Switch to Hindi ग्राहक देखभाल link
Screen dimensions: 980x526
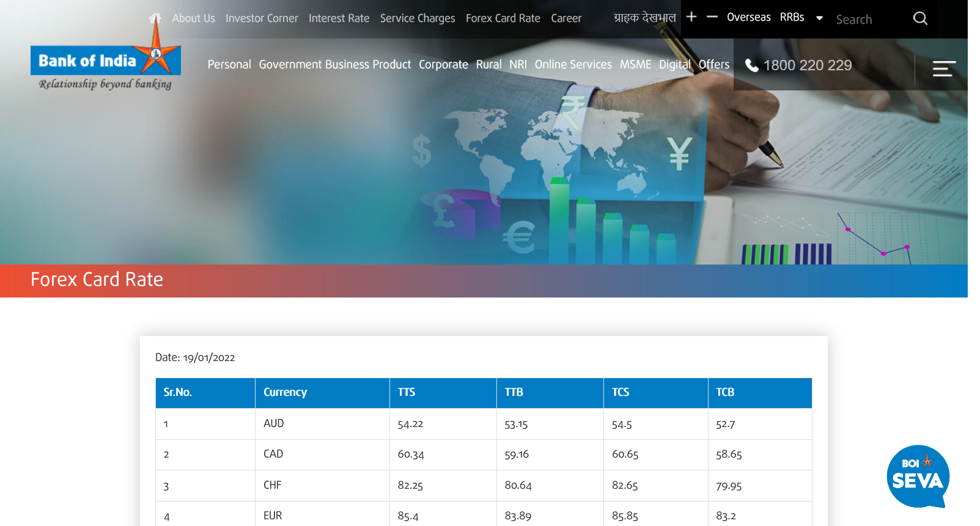coord(644,18)
